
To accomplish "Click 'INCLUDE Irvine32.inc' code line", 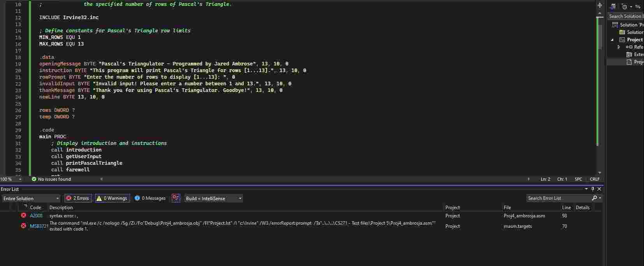I will (69, 18).
